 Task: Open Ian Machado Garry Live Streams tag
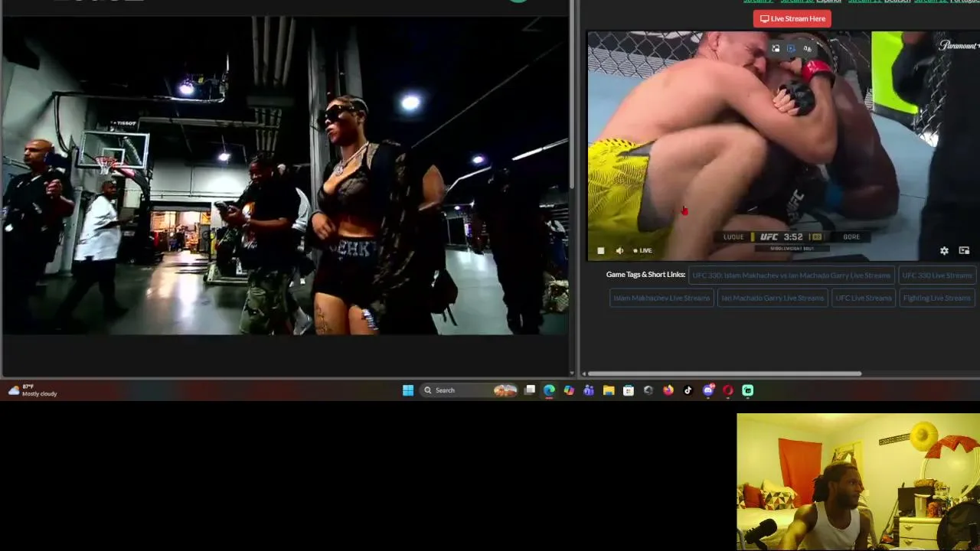tap(773, 298)
